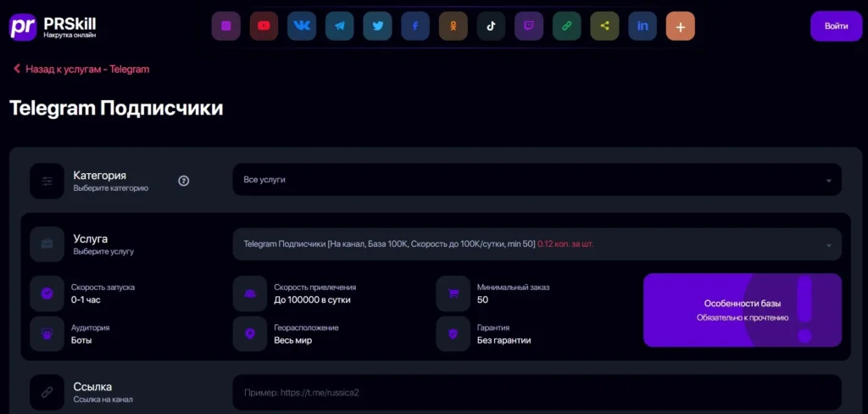Open the Услуга dropdown Telegram Подписчики

537,243
